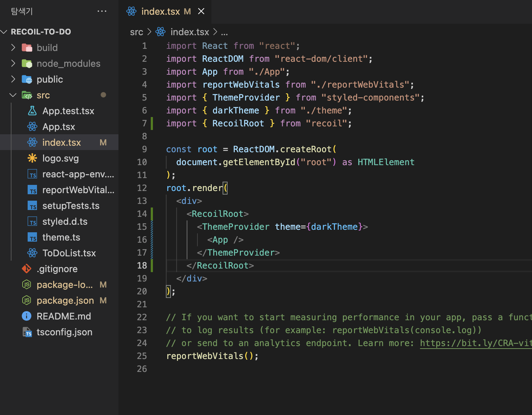Click the info icon beside README.md
This screenshot has width=532, height=415.
(27, 316)
